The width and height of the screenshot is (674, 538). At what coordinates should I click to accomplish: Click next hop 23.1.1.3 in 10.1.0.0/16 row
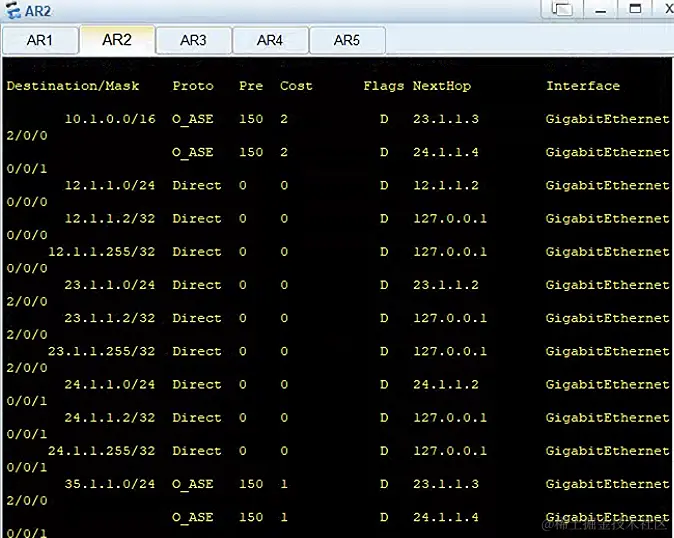[x=446, y=119]
